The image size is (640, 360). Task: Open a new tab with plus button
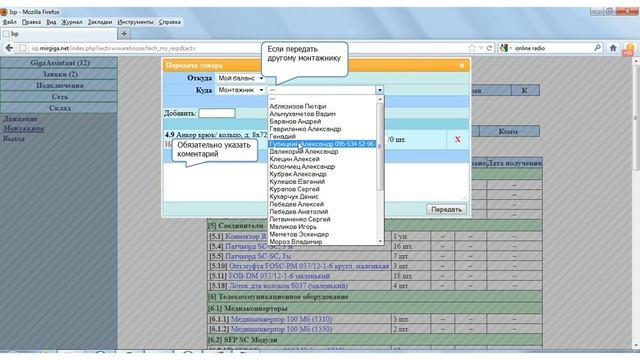pos(124,34)
